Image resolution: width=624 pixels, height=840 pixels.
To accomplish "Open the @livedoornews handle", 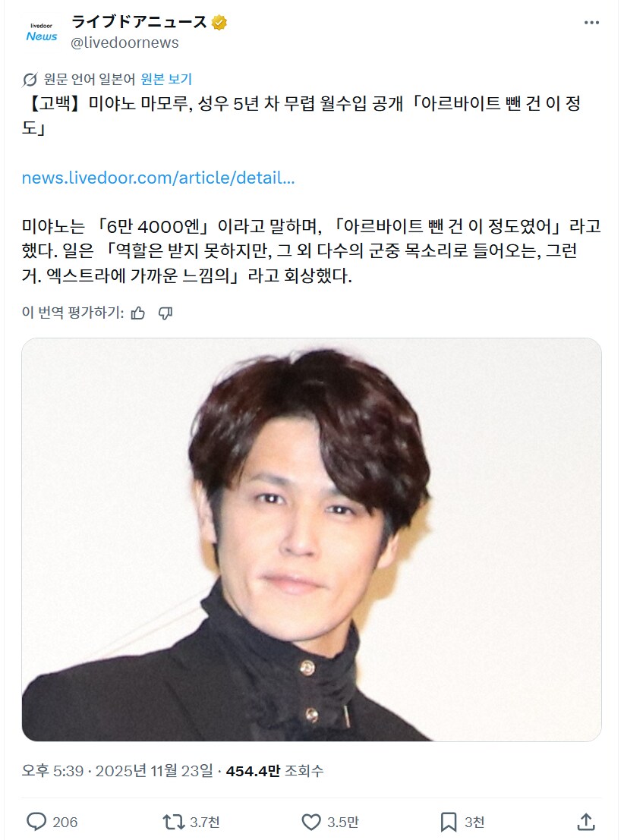I will click(125, 42).
